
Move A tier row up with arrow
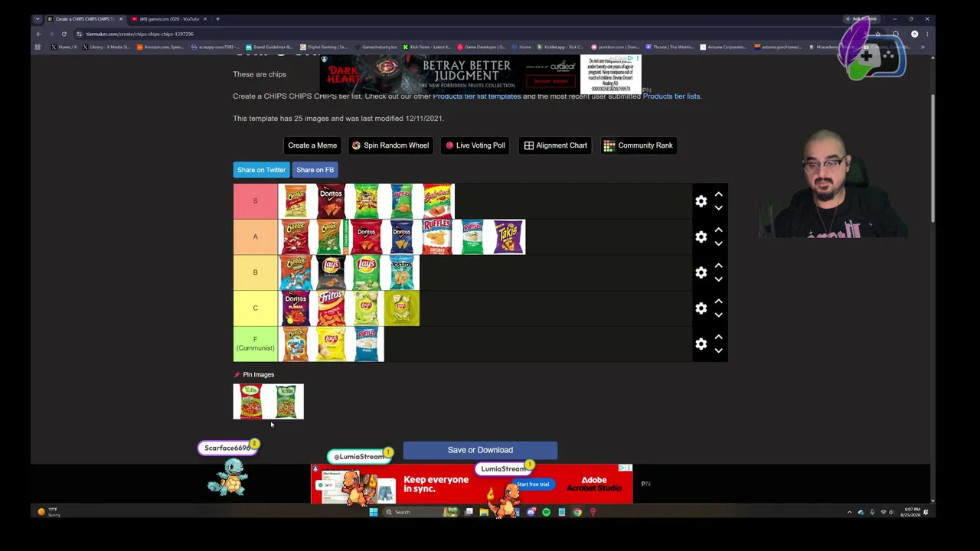tap(718, 230)
